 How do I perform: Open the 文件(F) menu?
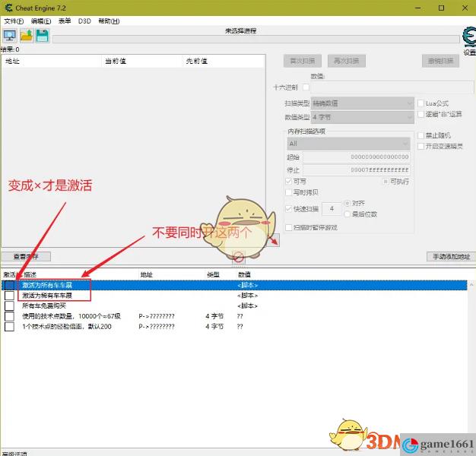coord(14,21)
